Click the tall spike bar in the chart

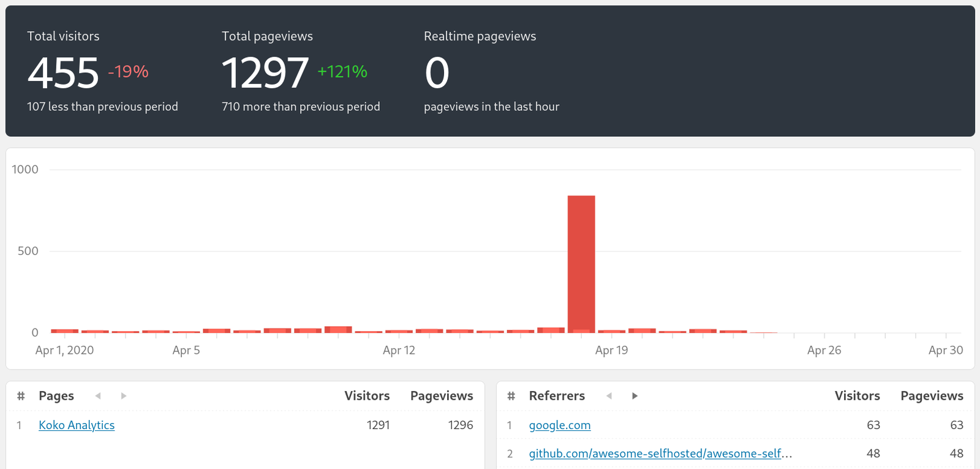point(581,264)
